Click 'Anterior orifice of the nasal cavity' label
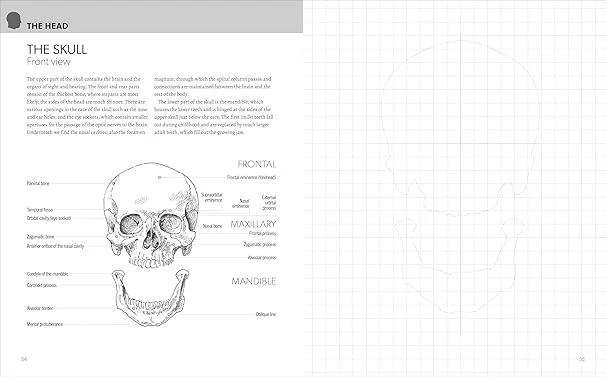Screen dimensions: 606x377 (55, 246)
